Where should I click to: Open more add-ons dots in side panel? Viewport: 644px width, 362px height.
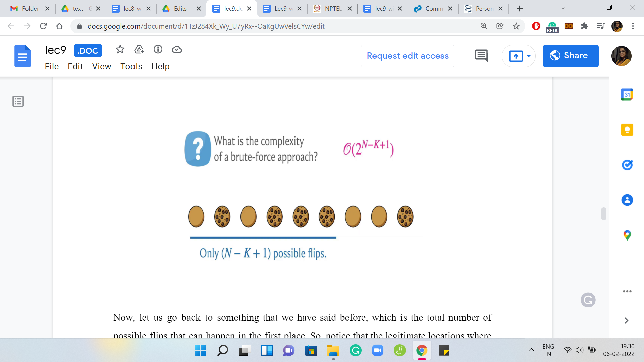[627, 291]
